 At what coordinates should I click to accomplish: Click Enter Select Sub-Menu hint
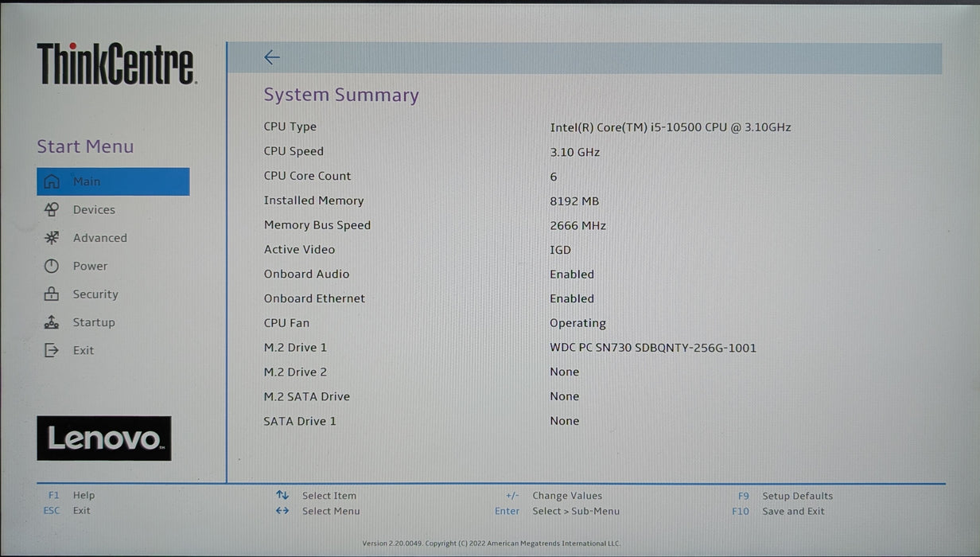point(557,512)
